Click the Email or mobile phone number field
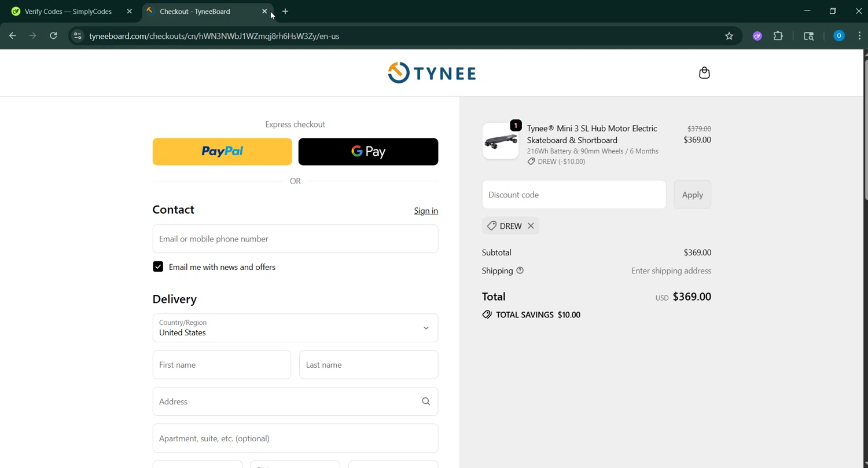 295,239
